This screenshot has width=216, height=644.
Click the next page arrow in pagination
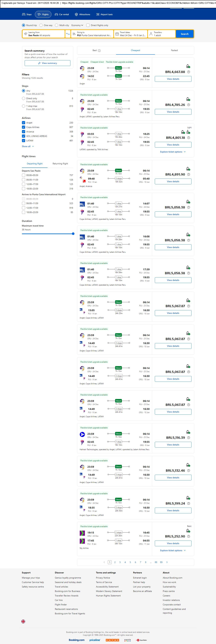point(167,562)
